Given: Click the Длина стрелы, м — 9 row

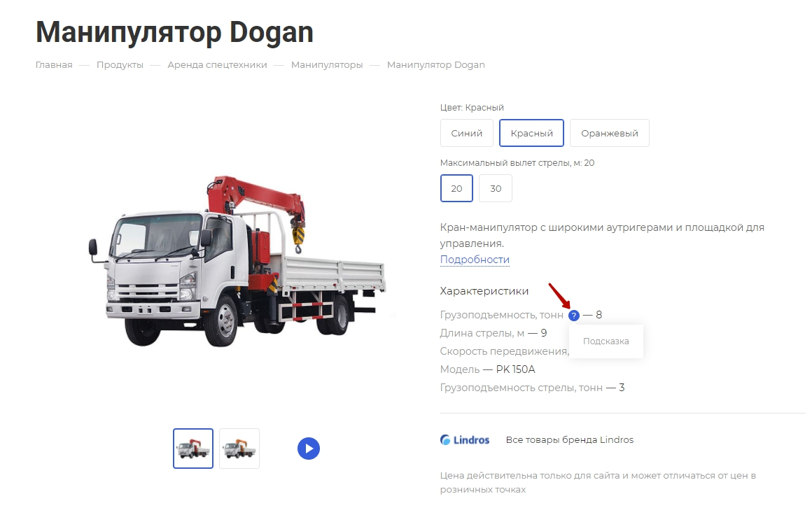Looking at the screenshot, I should [x=493, y=333].
